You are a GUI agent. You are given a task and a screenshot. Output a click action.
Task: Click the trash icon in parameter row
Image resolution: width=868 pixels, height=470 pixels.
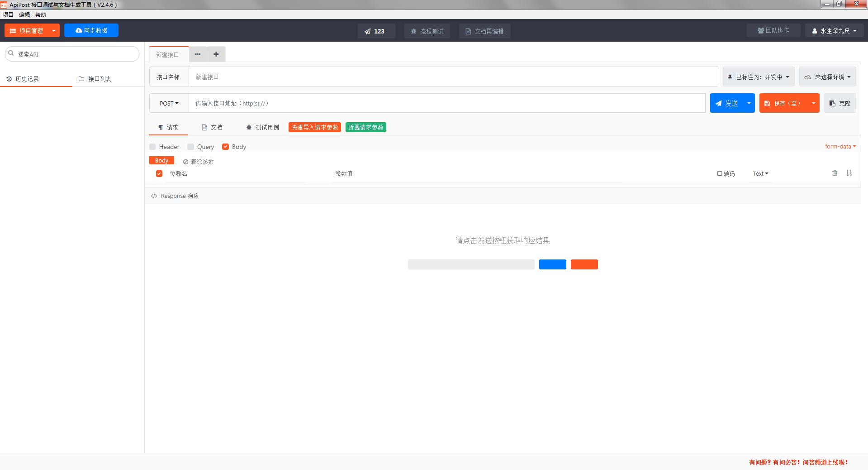(835, 173)
